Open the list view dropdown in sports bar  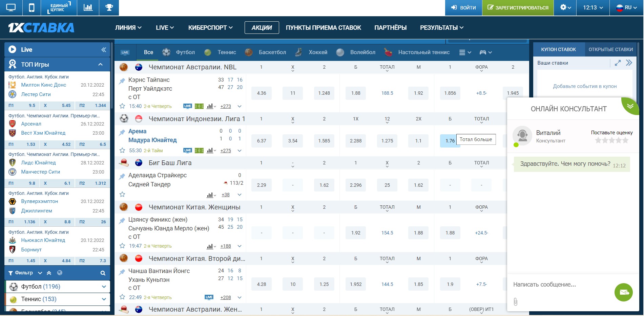click(465, 52)
